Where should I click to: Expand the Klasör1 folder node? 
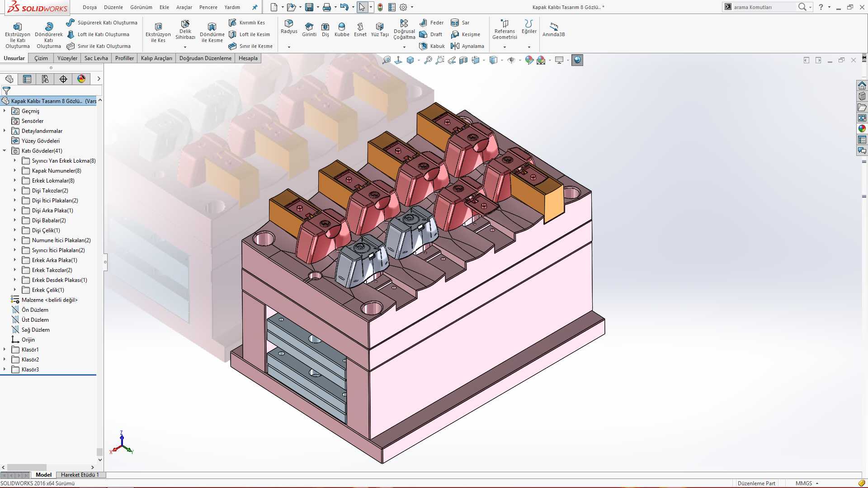[5, 349]
